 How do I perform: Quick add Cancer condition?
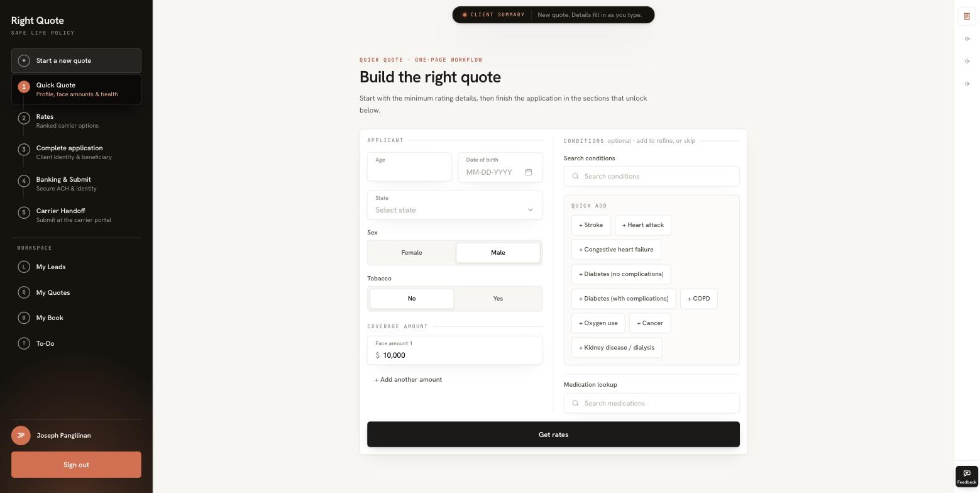click(650, 323)
